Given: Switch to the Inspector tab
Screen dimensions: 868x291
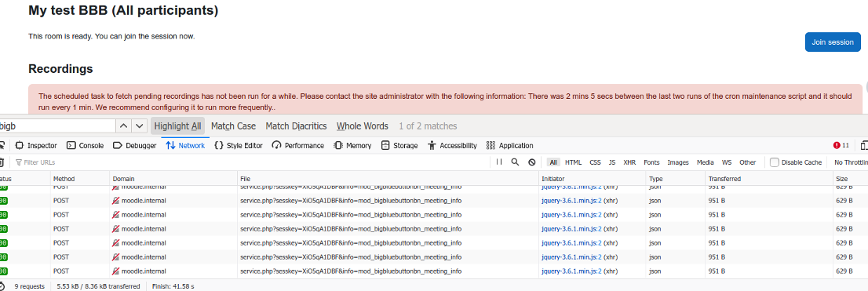Looking at the screenshot, I should (37, 146).
